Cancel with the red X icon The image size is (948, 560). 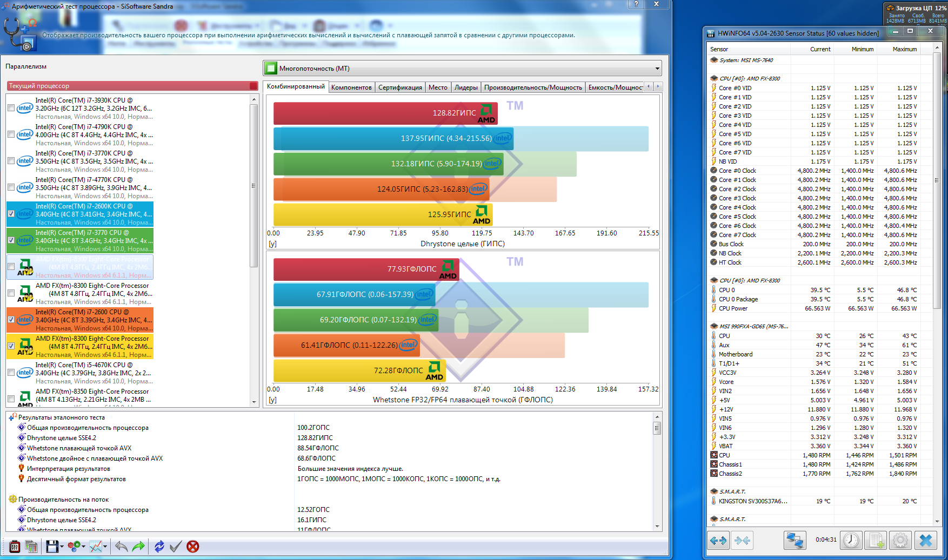[193, 546]
